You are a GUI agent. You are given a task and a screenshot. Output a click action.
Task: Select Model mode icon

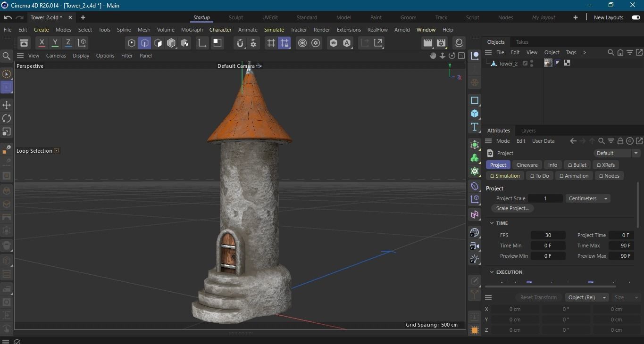(172, 43)
